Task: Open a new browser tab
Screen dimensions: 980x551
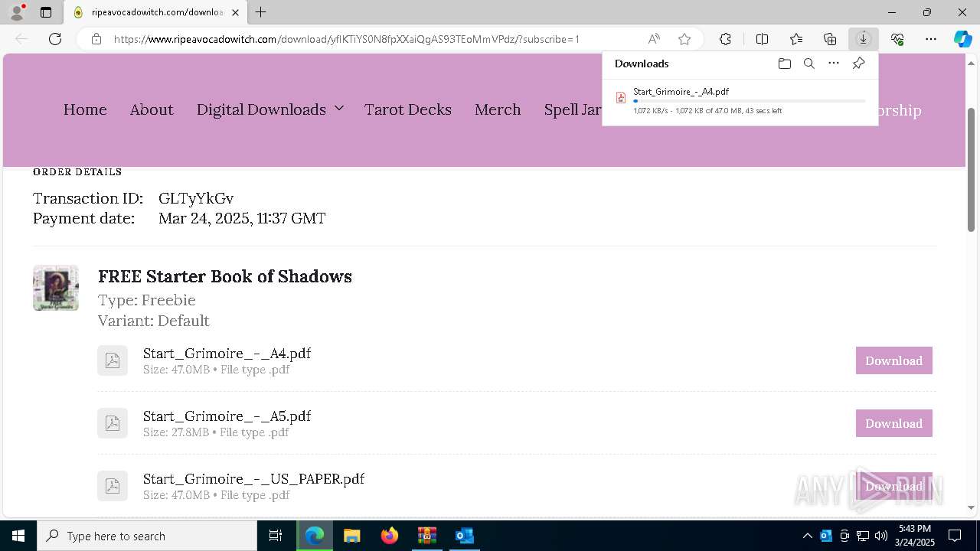Action: click(x=261, y=12)
